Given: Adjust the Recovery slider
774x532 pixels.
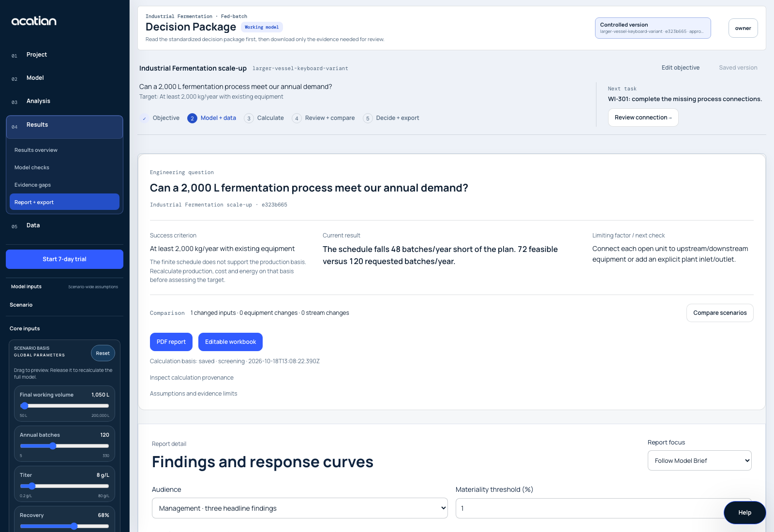Looking at the screenshot, I should 64,526.
